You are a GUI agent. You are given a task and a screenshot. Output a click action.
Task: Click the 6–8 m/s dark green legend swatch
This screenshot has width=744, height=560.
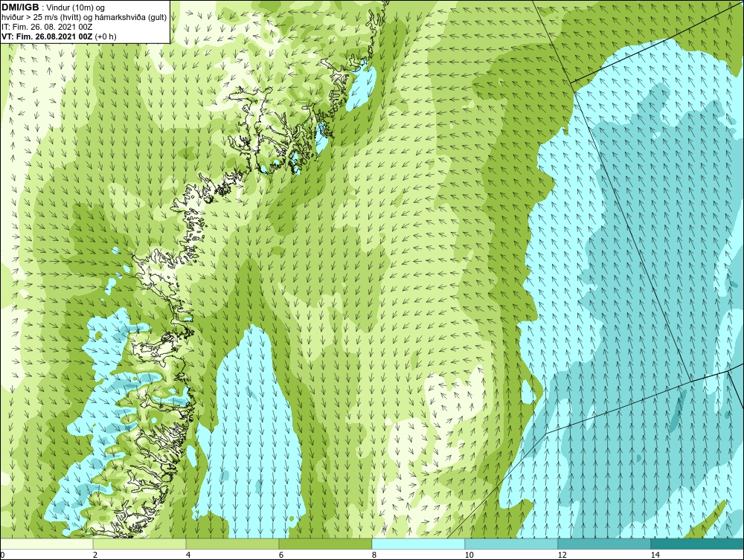(326, 544)
